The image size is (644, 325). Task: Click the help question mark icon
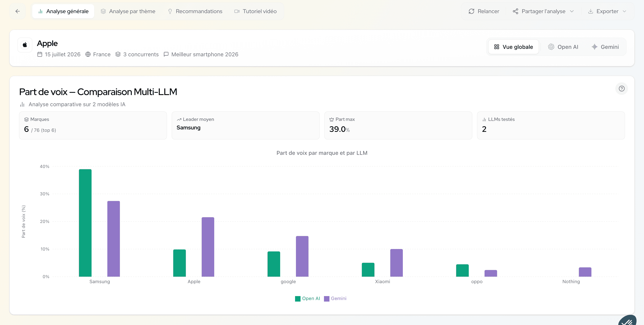point(621,88)
